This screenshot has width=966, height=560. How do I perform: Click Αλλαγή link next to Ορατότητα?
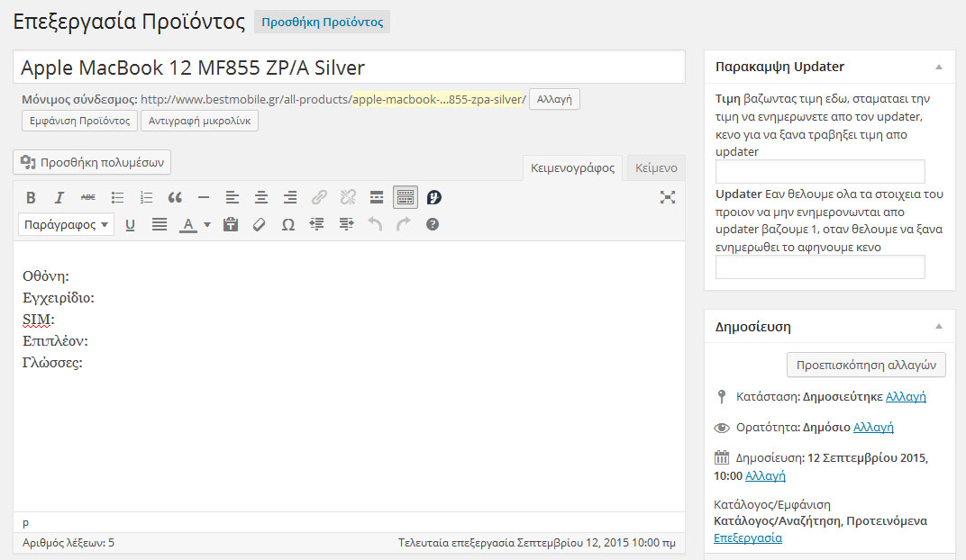tap(873, 427)
